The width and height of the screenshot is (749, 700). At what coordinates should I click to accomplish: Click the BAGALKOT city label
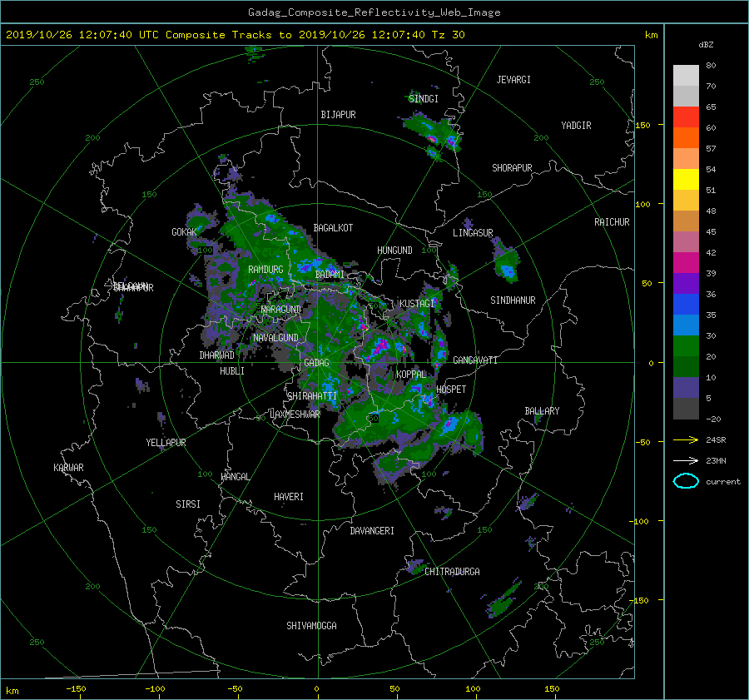tap(333, 228)
